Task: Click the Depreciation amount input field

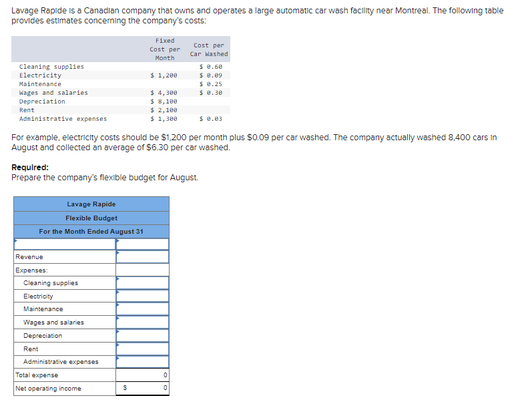Action: 142,335
